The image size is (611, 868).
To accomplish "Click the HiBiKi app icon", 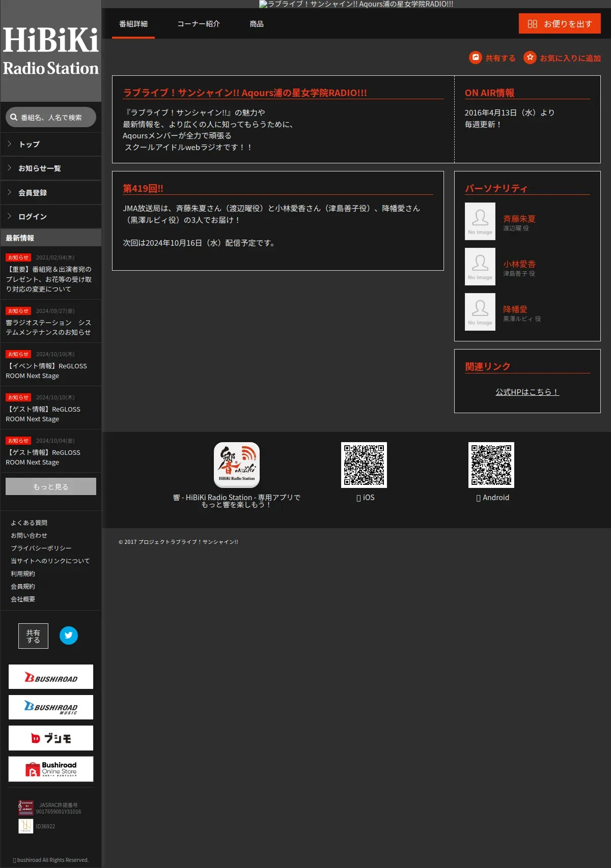I will (x=237, y=465).
